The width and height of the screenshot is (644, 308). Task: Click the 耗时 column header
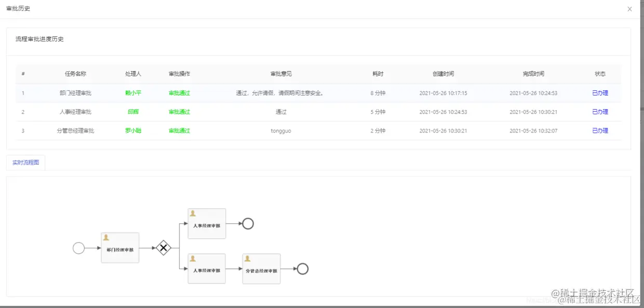pyautogui.click(x=378, y=74)
